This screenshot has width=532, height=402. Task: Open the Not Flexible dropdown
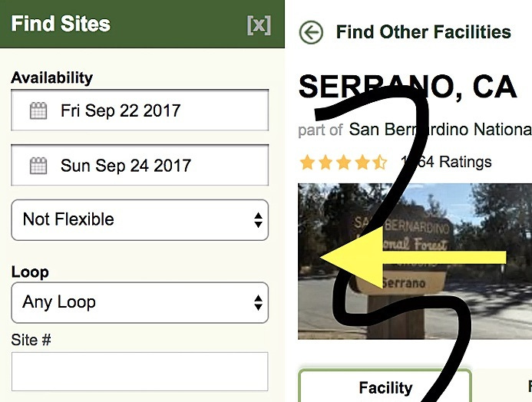140,220
